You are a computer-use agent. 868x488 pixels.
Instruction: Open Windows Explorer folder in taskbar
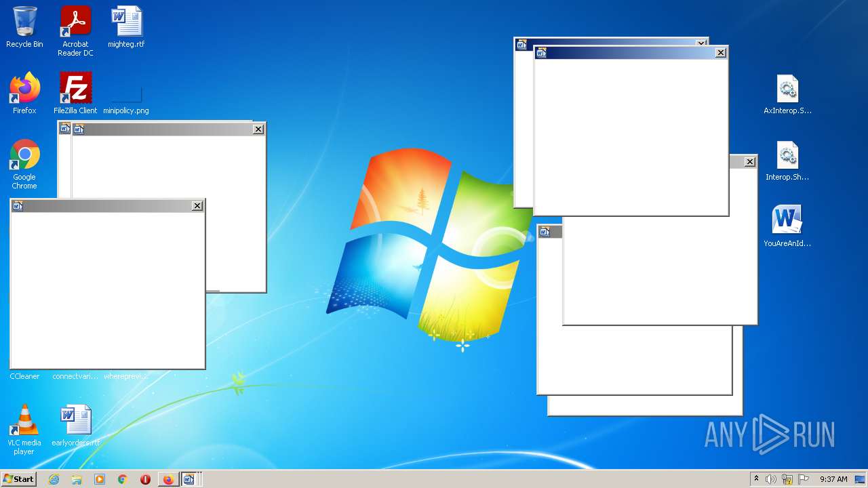(77, 479)
